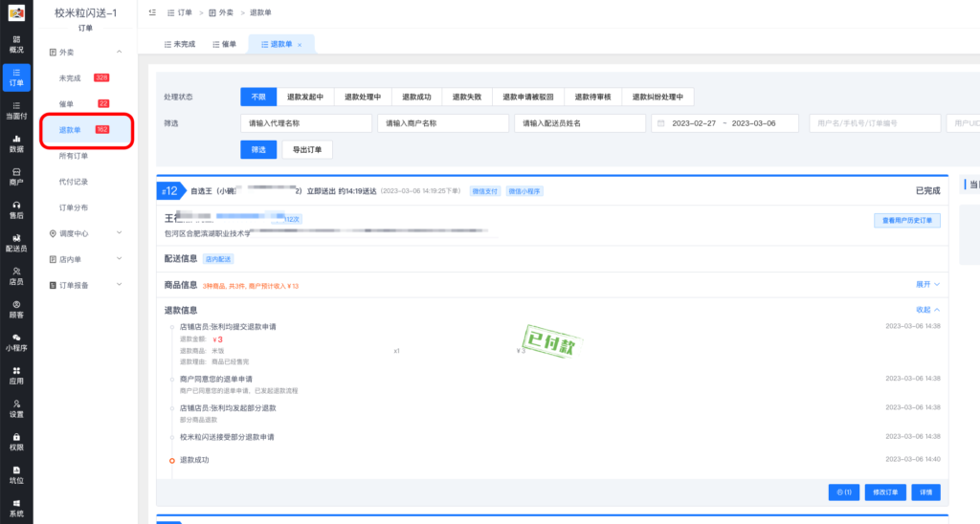Select the 不限 status filter
The height and width of the screenshot is (524, 980).
258,97
